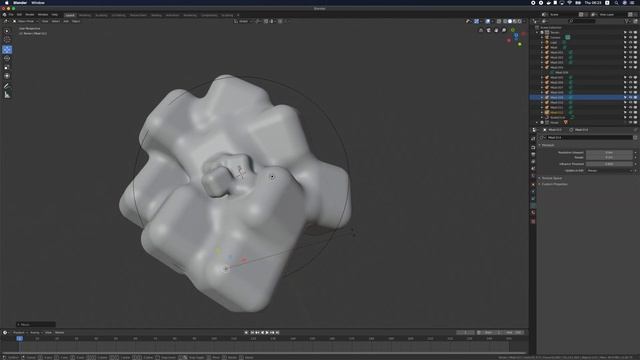Play the animation forward
Viewport: 640px width, 360px height.
267,333
